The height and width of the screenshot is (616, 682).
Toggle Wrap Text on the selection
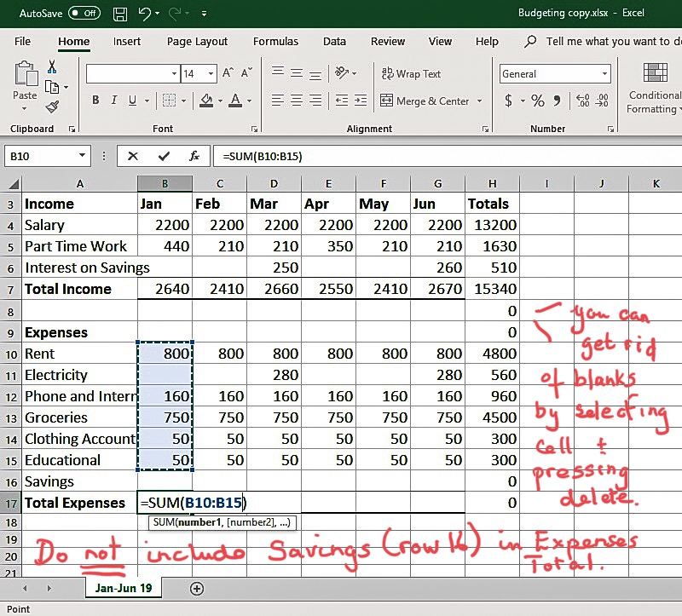click(x=412, y=74)
